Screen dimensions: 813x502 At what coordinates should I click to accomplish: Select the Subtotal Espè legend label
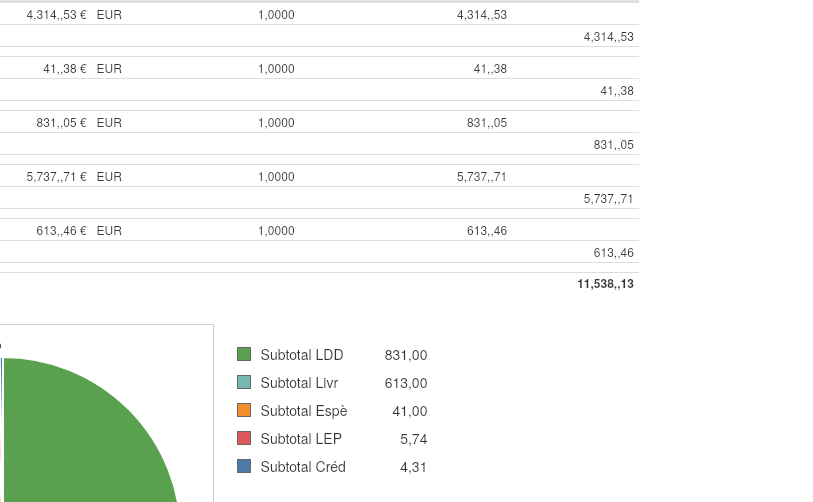[x=304, y=411]
